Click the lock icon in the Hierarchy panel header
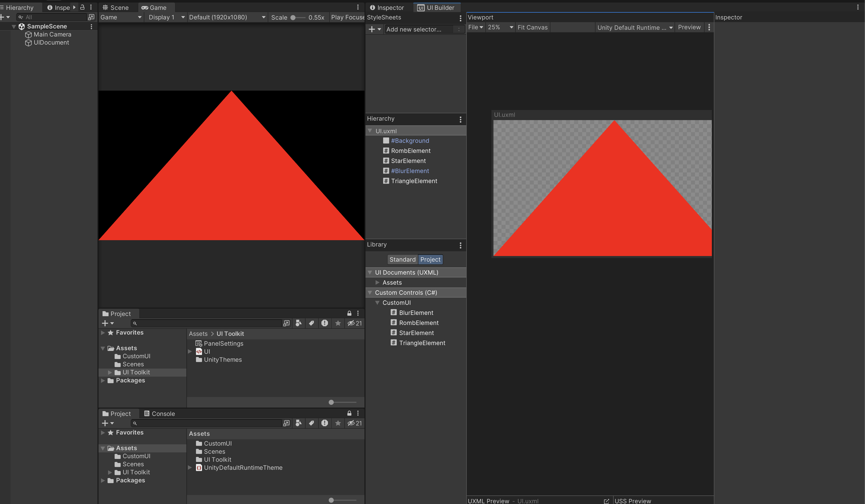The height and width of the screenshot is (504, 865). (x=82, y=7)
